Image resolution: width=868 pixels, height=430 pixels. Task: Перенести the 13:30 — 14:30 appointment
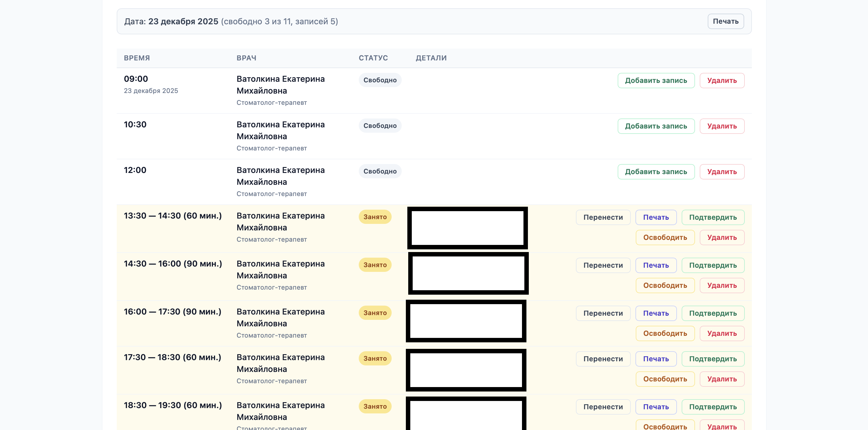tap(603, 217)
